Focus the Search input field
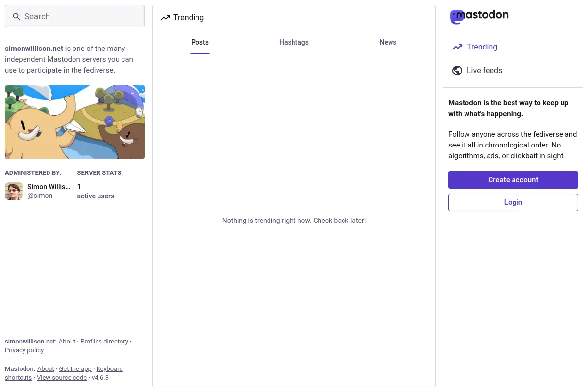 click(x=74, y=16)
